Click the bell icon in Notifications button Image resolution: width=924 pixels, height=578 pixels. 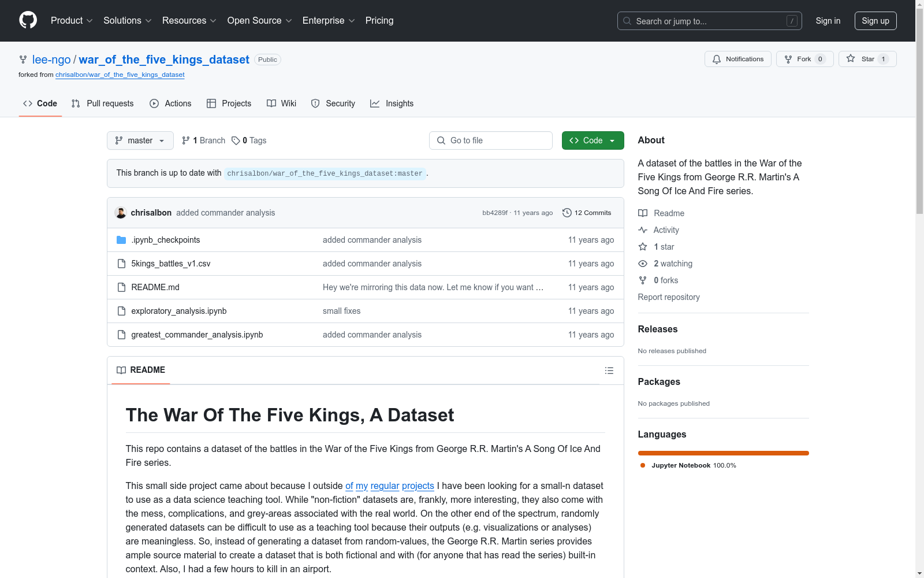coord(717,59)
